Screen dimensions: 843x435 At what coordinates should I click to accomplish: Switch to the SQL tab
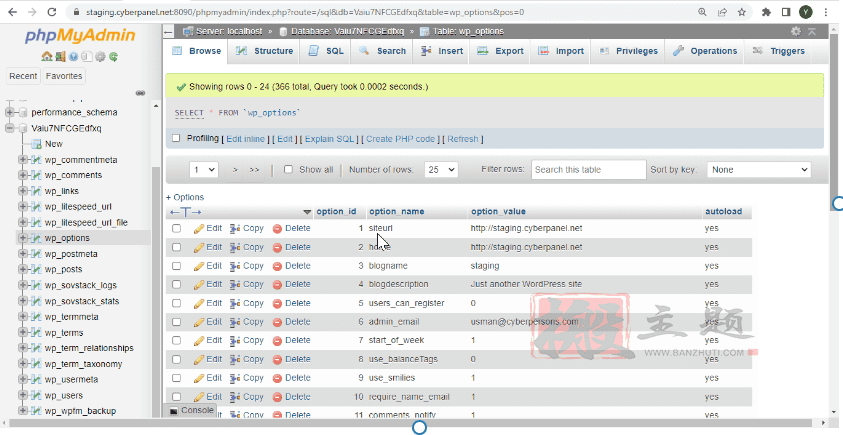click(326, 51)
